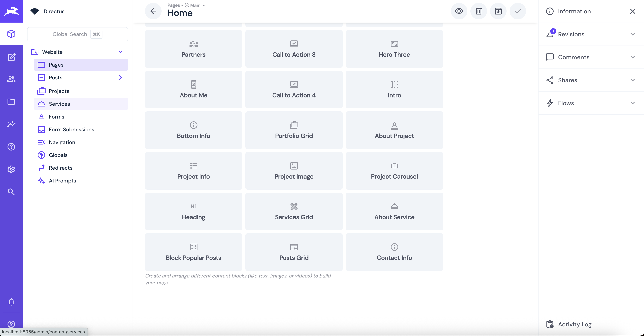Expand the Posts collection arrow
Screen dimensions: 644x336
coord(121,78)
